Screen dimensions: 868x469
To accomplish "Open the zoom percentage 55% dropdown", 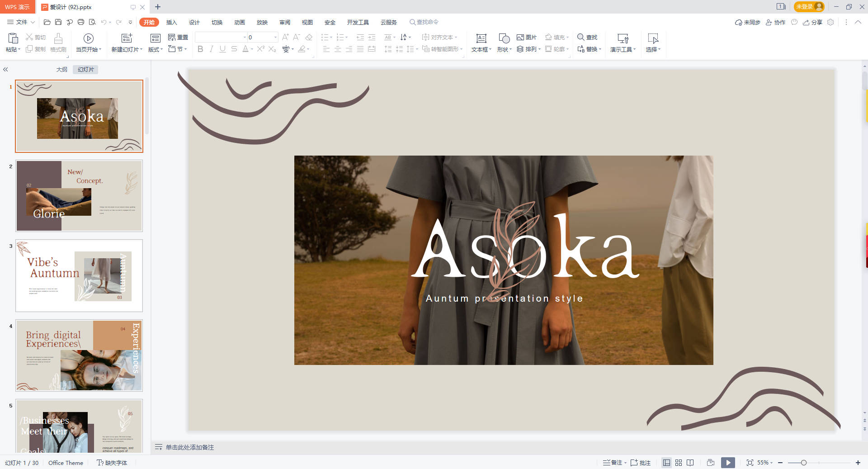I will 765,463.
